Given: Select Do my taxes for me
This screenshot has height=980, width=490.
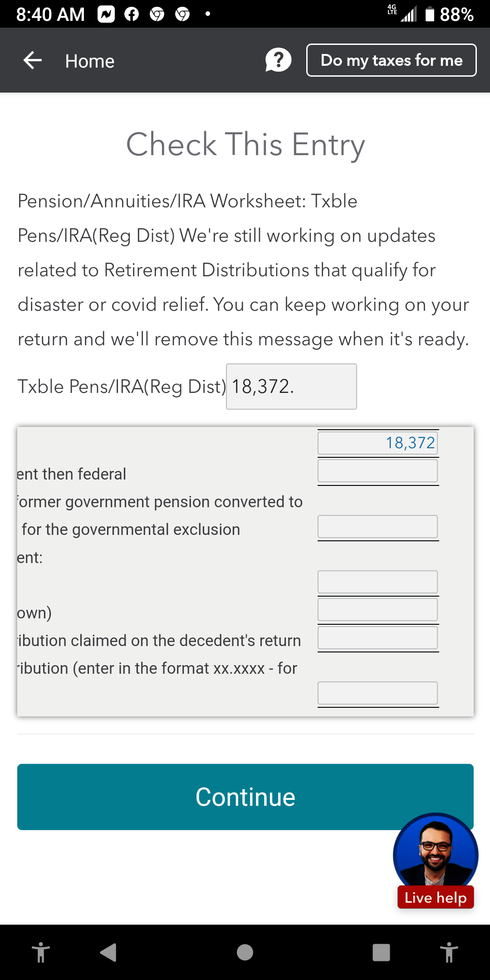Looking at the screenshot, I should (391, 59).
